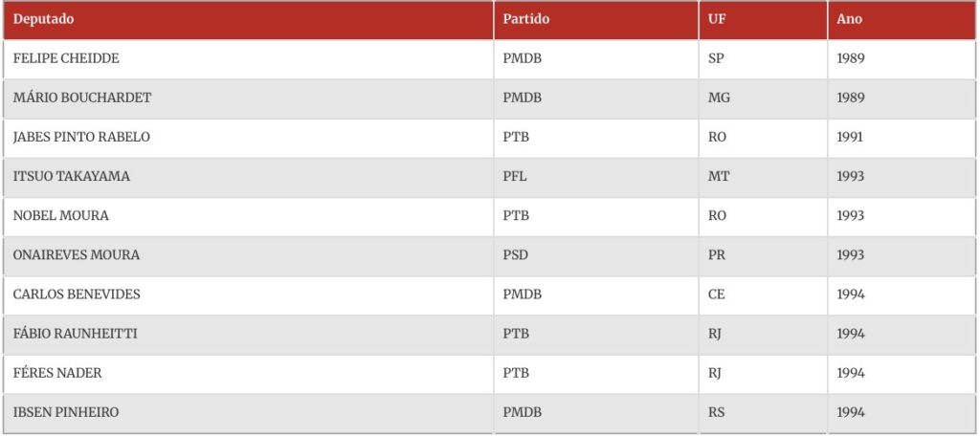Click the ITSUO TAKAYAMA deputy name
The height and width of the screenshot is (436, 980).
coord(72,176)
